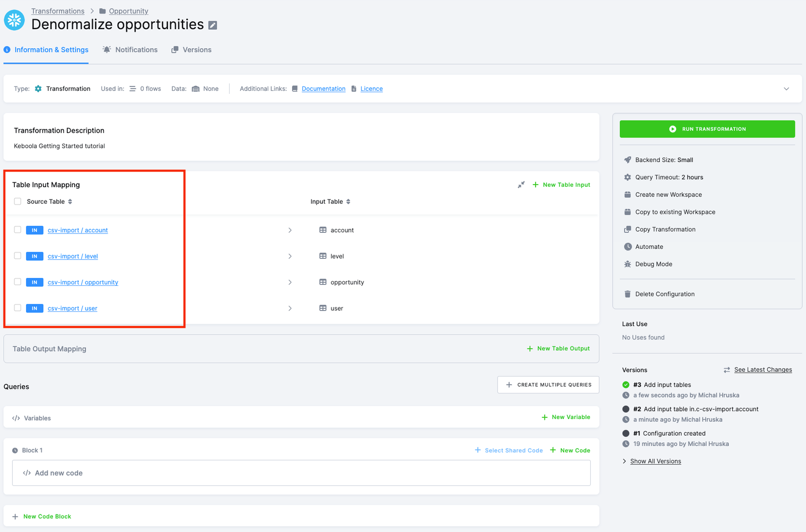The width and height of the screenshot is (806, 532).
Task: Check the csv-import / opportunity row checkbox
Action: pyautogui.click(x=17, y=282)
